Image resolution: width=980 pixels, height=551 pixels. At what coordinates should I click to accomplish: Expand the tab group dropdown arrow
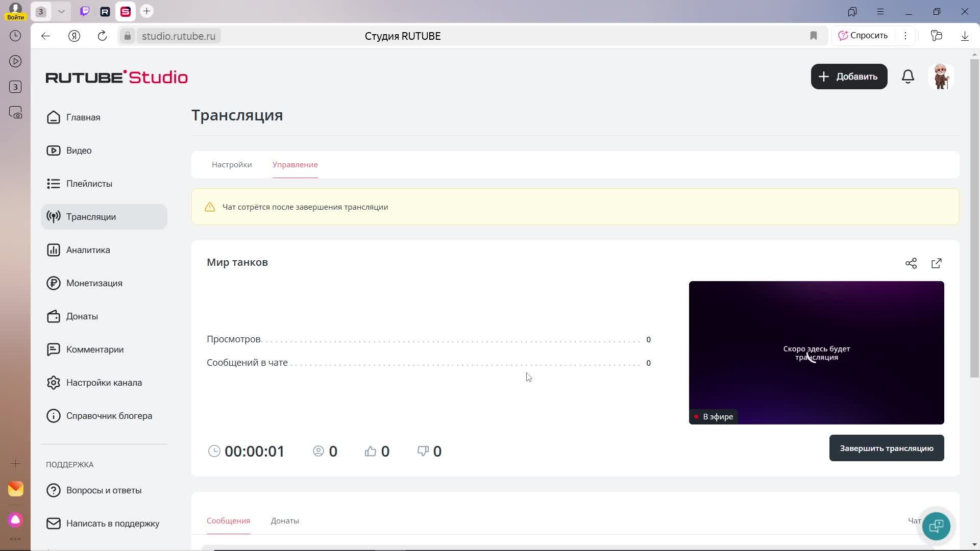[61, 11]
